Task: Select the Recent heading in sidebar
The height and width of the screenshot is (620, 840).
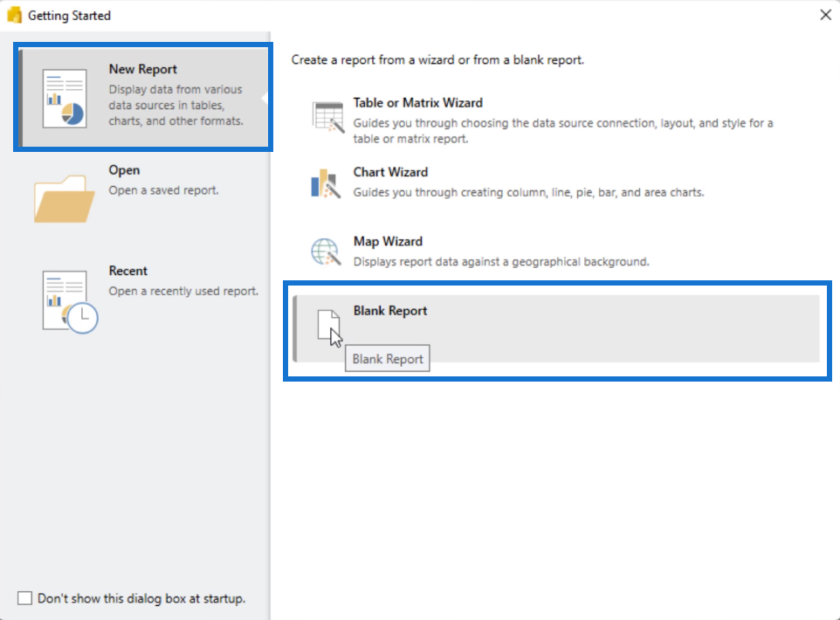Action: tap(128, 271)
